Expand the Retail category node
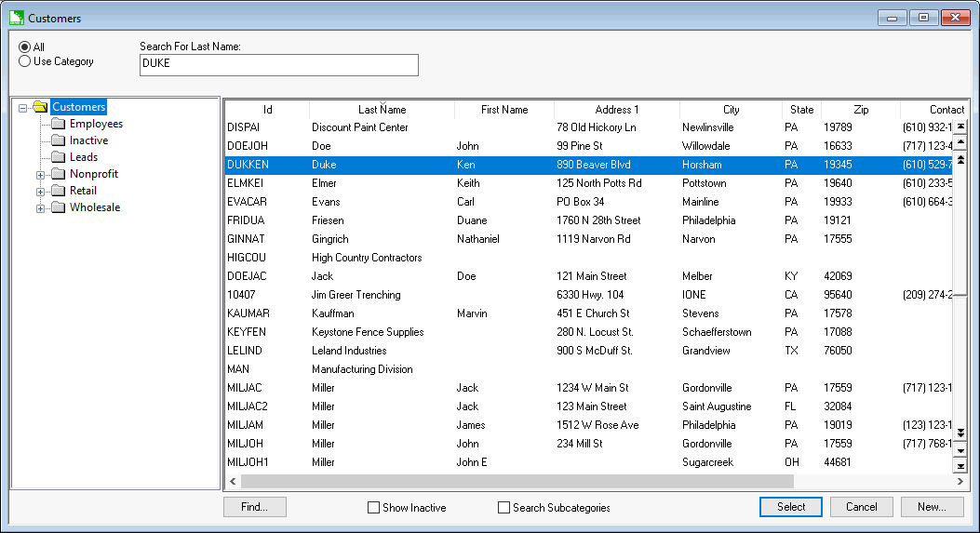Screen dimensions: 980x533 click(x=40, y=192)
